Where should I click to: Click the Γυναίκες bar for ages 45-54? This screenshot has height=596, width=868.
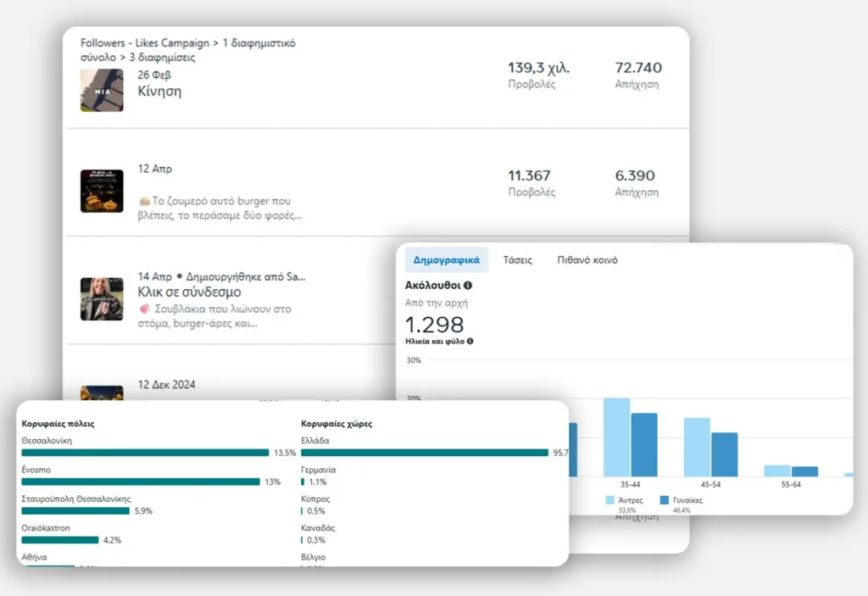pos(724,454)
